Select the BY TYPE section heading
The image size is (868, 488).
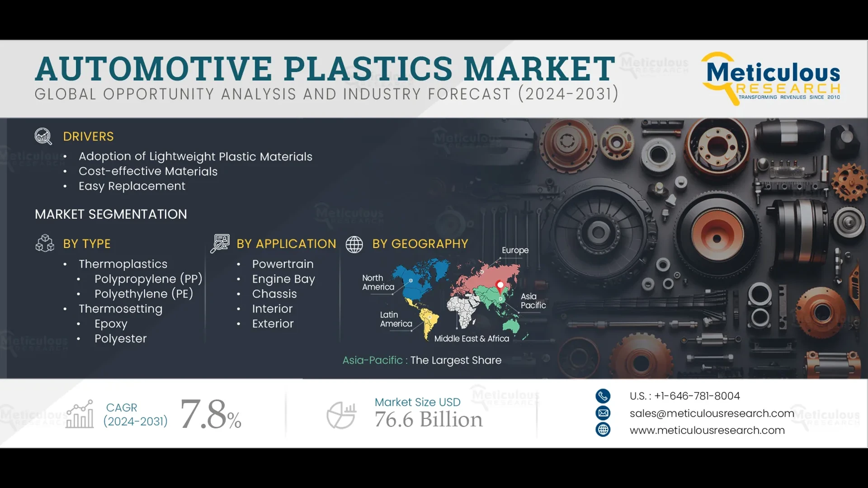(86, 244)
